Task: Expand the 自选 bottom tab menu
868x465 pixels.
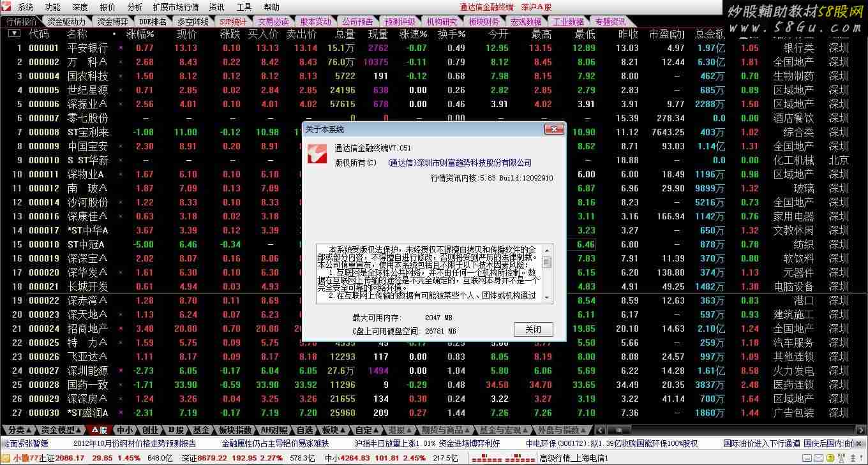Action: pos(306,430)
